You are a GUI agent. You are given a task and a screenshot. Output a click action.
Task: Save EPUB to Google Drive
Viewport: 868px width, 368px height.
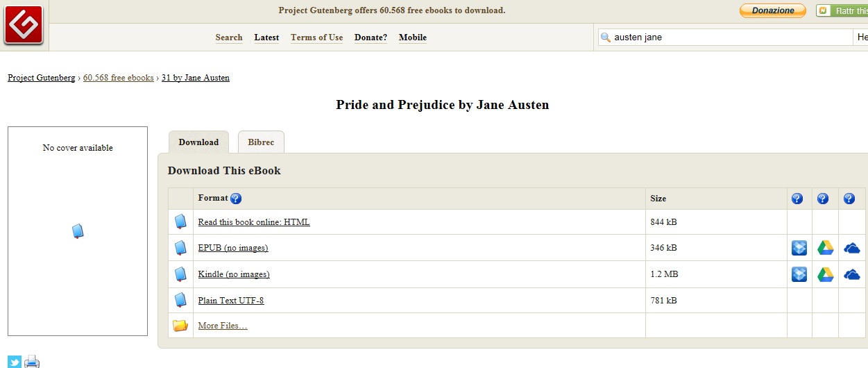pos(825,248)
